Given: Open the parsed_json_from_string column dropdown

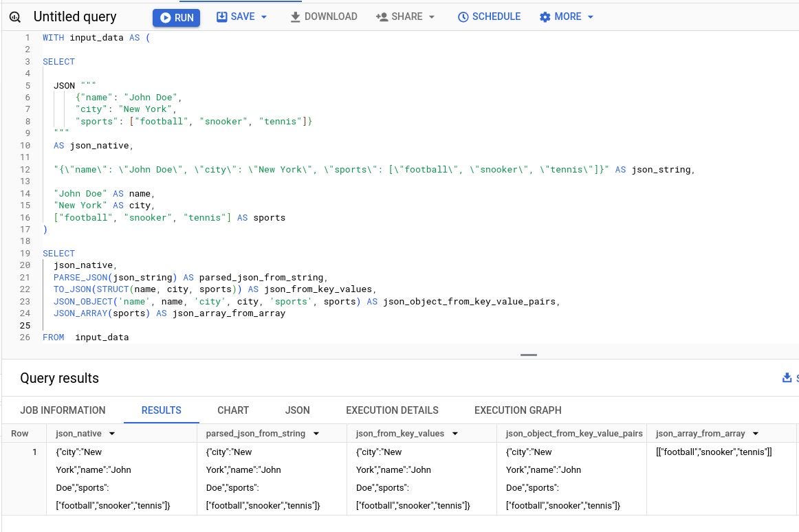Looking at the screenshot, I should (x=316, y=434).
